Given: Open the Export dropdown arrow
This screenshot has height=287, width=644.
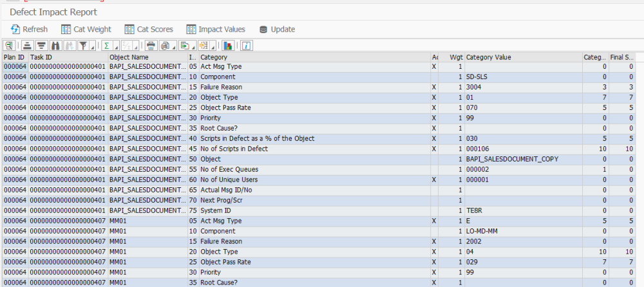Looking at the screenshot, I should (193, 46).
